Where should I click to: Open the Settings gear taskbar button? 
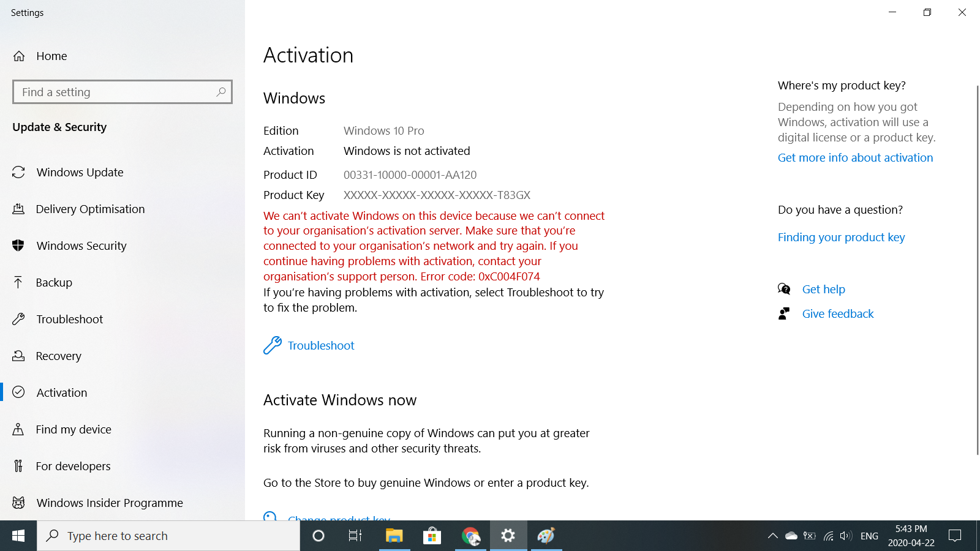508,536
